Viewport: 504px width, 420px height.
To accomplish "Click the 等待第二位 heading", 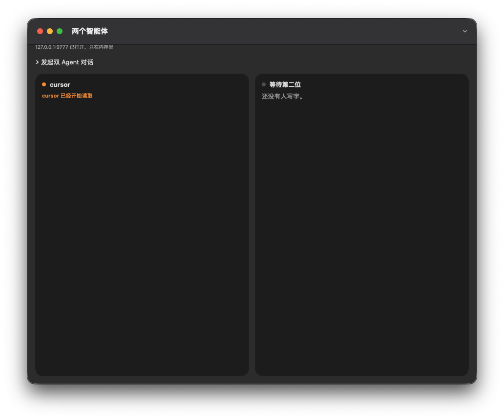I will pos(285,85).
